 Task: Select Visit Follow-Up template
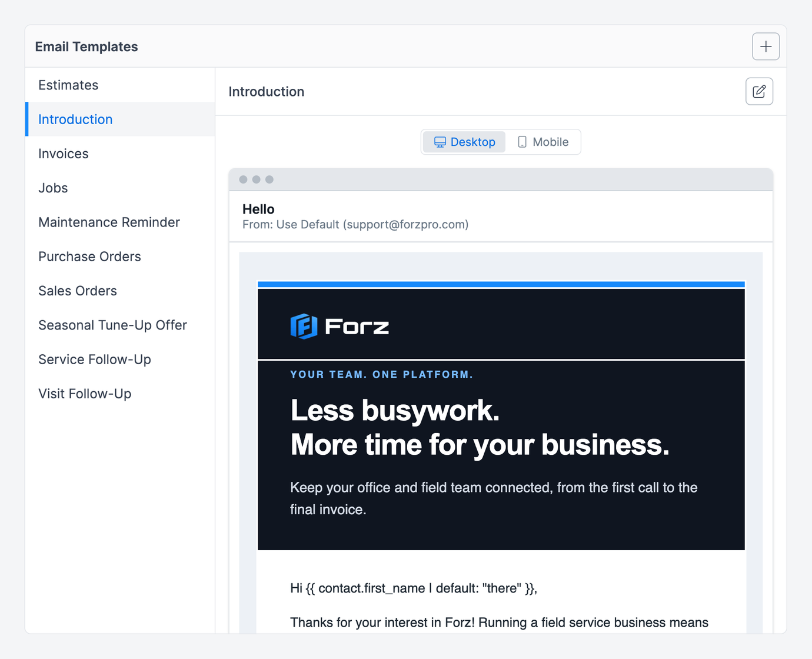point(120,394)
